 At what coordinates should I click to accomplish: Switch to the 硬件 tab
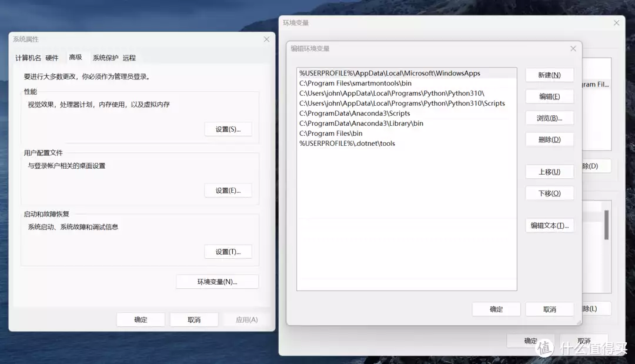click(x=52, y=58)
